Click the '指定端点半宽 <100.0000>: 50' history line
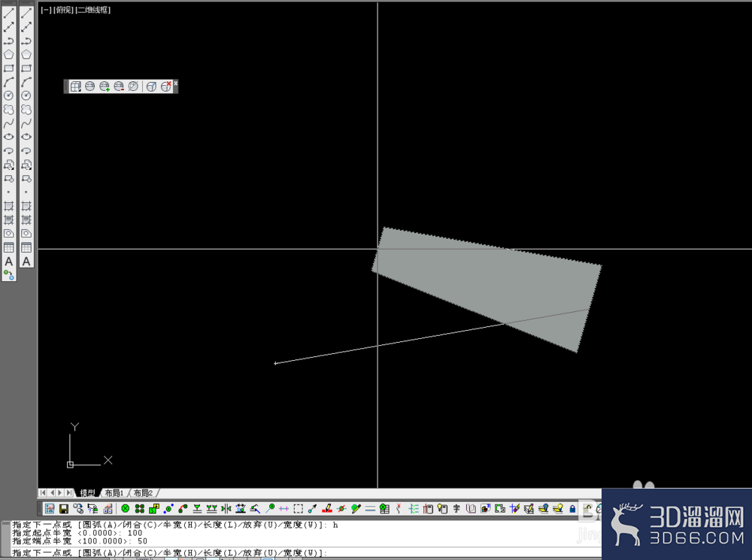The width and height of the screenshot is (752, 560). (80, 540)
